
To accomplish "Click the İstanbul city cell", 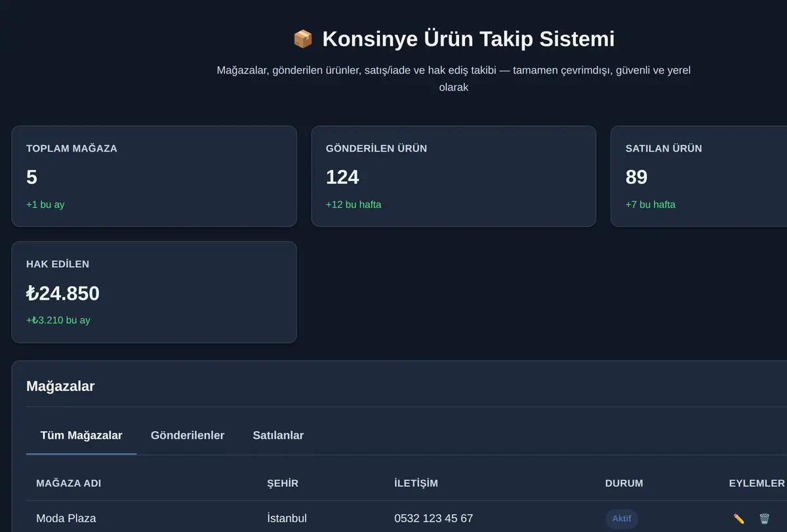I will tap(287, 518).
